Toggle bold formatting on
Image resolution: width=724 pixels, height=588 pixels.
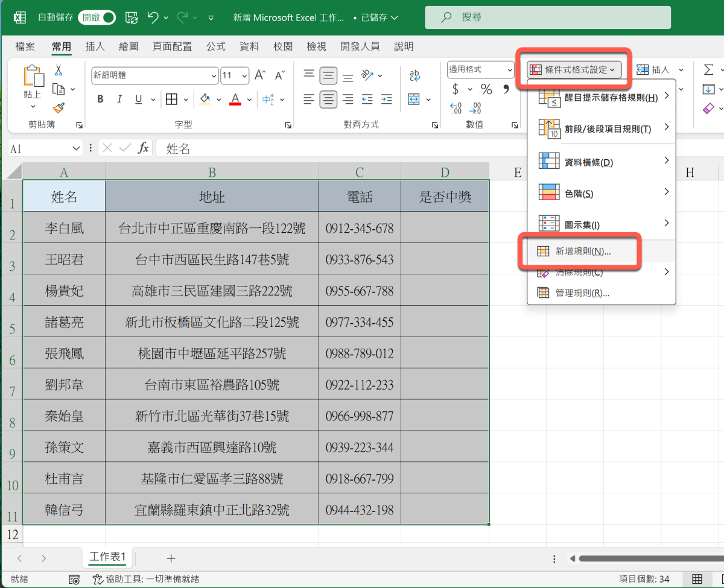tap(100, 100)
